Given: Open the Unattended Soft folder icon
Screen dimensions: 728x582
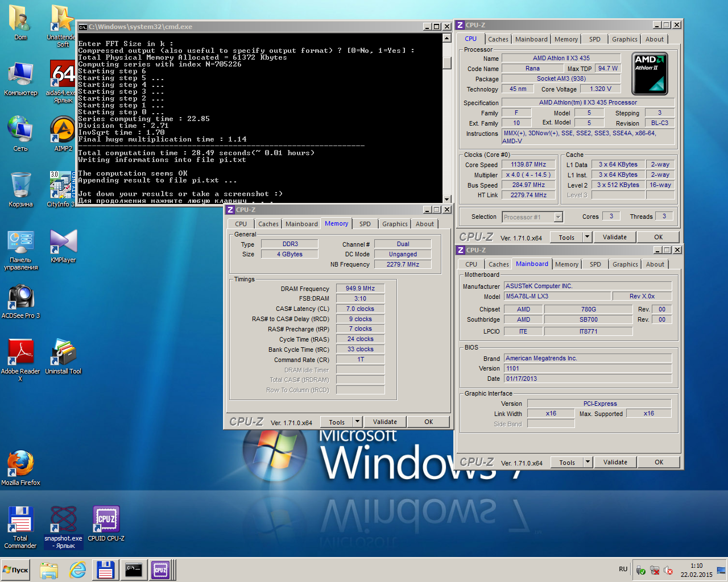Looking at the screenshot, I should 63,26.
